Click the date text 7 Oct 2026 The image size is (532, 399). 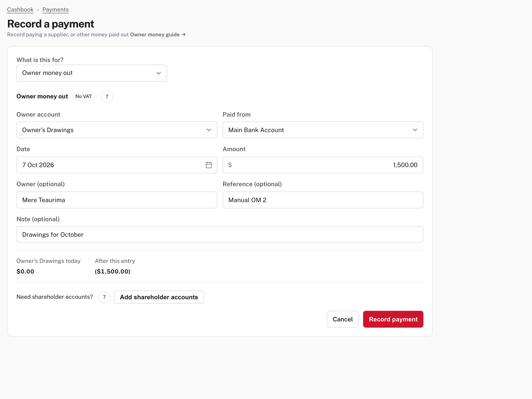pos(38,165)
